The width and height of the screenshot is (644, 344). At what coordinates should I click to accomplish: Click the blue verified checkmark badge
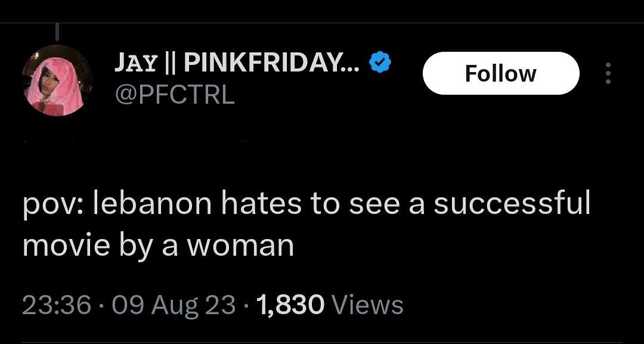coord(380,62)
